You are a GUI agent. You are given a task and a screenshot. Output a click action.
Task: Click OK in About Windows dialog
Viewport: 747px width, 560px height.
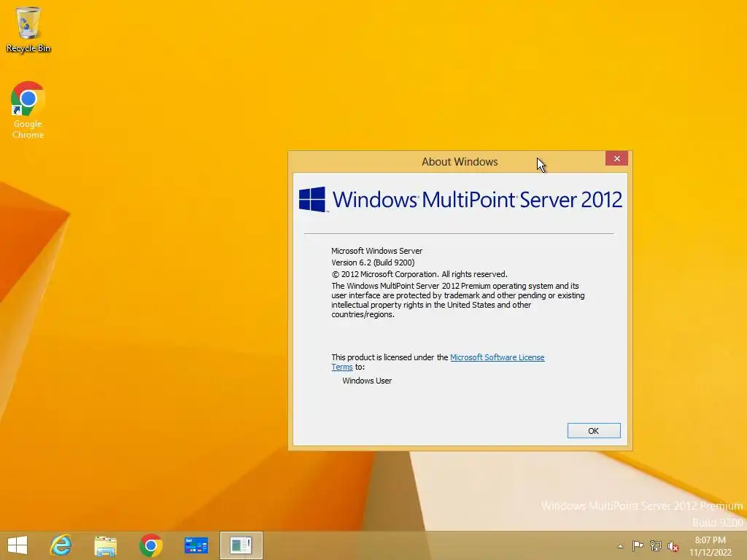594,430
